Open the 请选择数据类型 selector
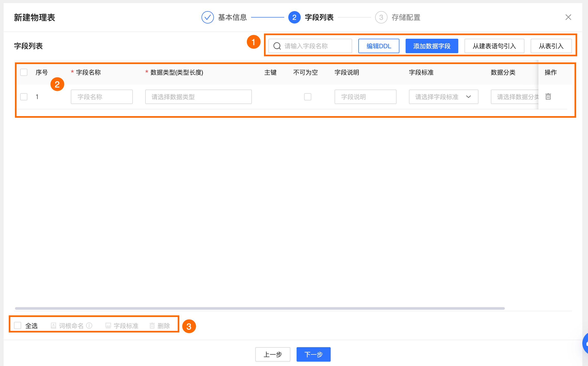Viewport: 588px width, 366px height. point(198,97)
